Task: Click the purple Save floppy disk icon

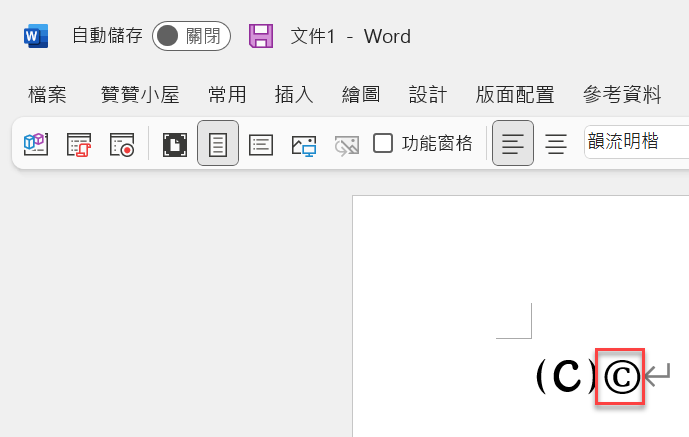Action: (261, 36)
